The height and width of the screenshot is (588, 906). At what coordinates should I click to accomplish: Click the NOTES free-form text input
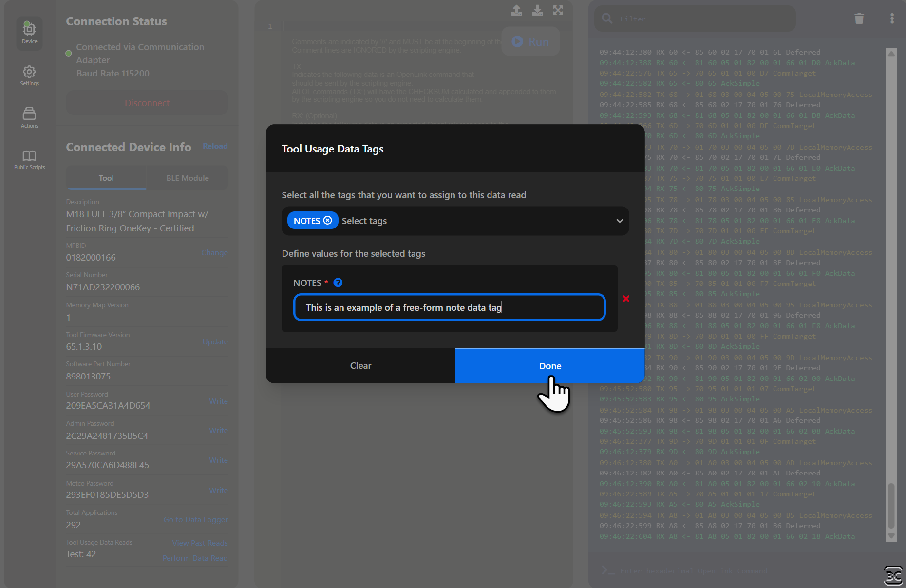[x=449, y=307]
